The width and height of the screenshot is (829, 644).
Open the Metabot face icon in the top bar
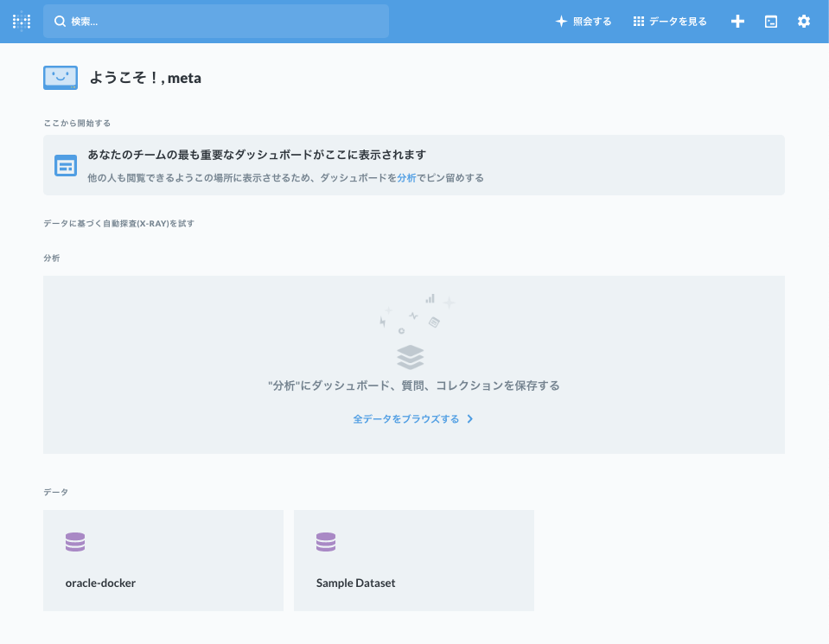[770, 21]
